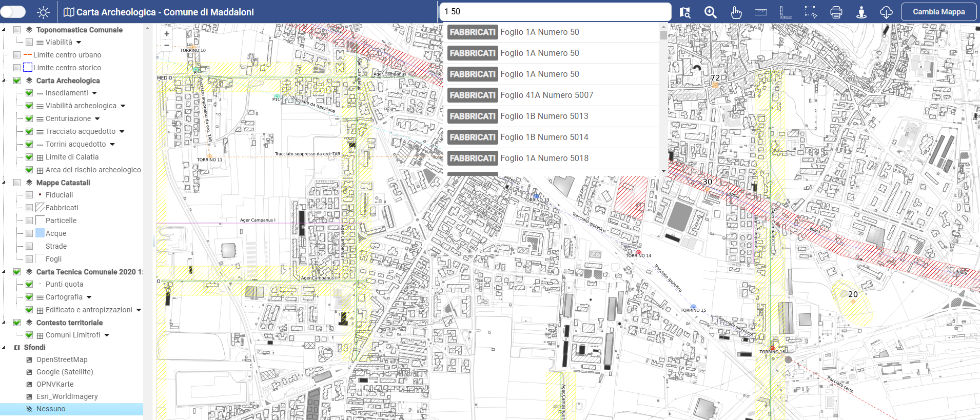The image size is (980, 420).
Task: Expand the Torrini acquedotto options arrow
Action: point(112,145)
